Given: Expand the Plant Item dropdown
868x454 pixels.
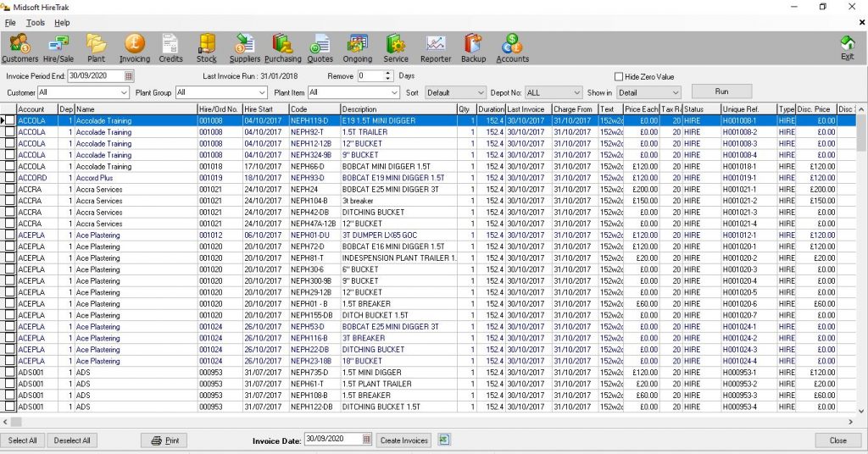Looking at the screenshot, I should pos(394,92).
